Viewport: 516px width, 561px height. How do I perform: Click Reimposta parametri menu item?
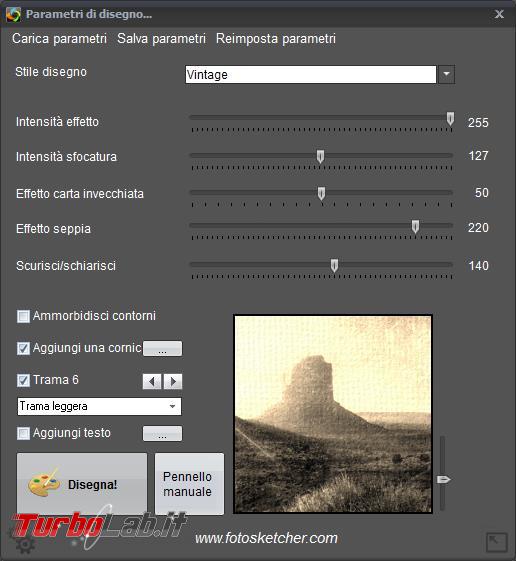pyautogui.click(x=276, y=39)
